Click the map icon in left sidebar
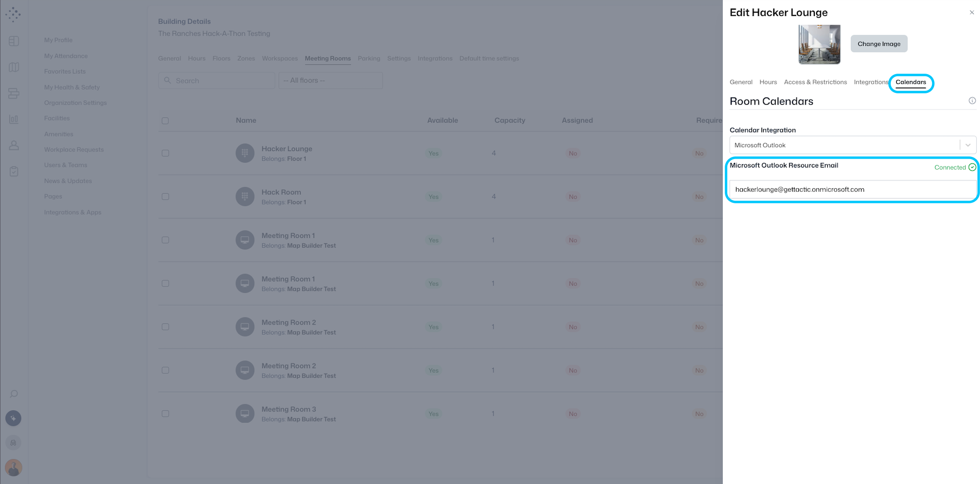This screenshot has width=980, height=484. tap(14, 67)
